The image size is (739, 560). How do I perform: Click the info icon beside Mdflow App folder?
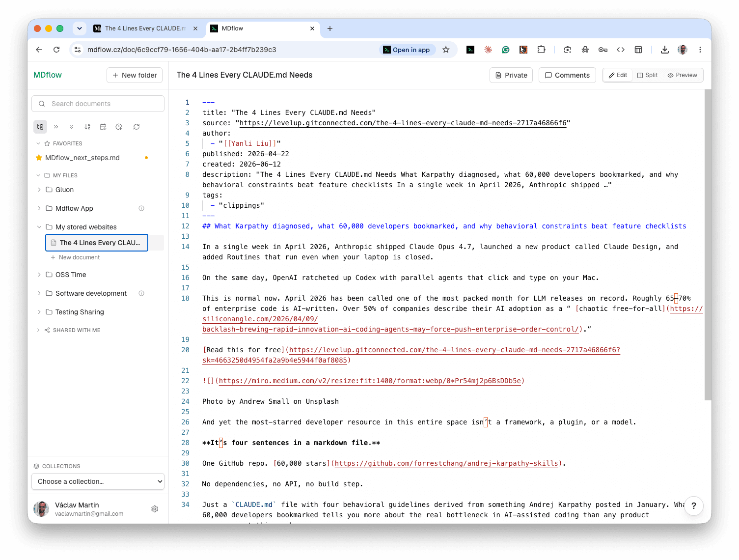141,208
